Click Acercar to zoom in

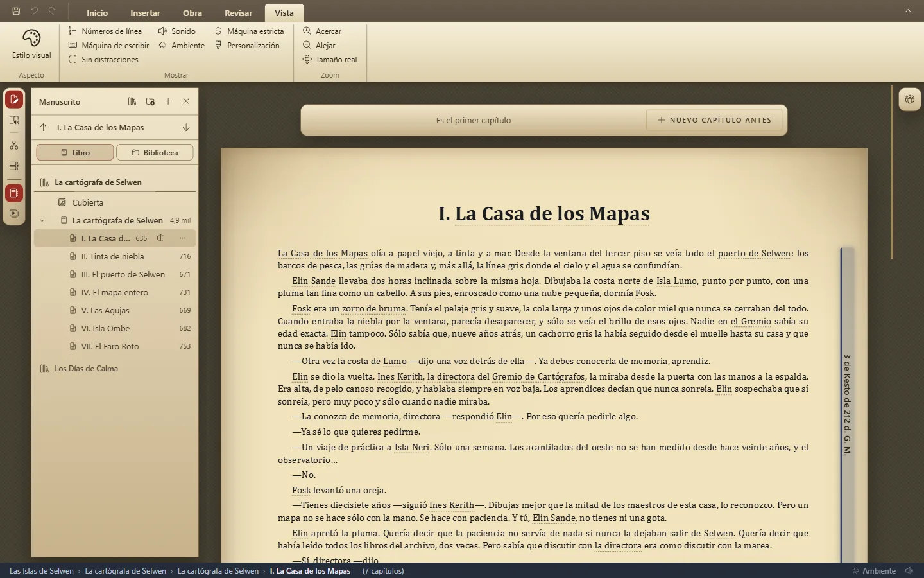(x=322, y=31)
